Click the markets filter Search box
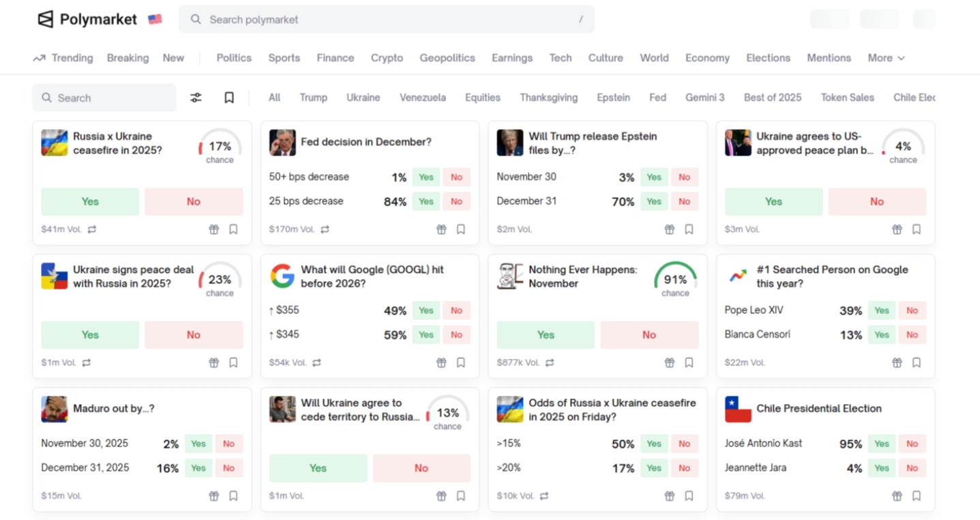This screenshot has height=520, width=980. 104,98
